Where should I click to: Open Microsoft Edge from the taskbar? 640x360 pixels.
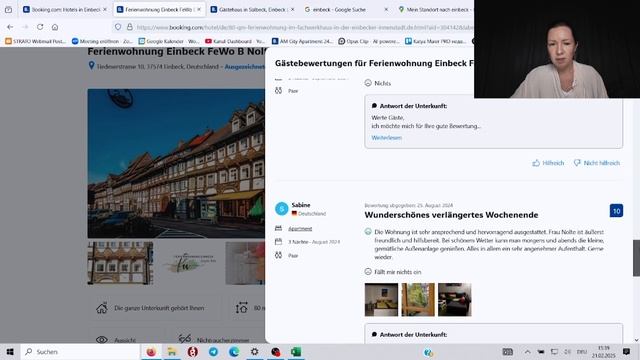click(x=234, y=352)
